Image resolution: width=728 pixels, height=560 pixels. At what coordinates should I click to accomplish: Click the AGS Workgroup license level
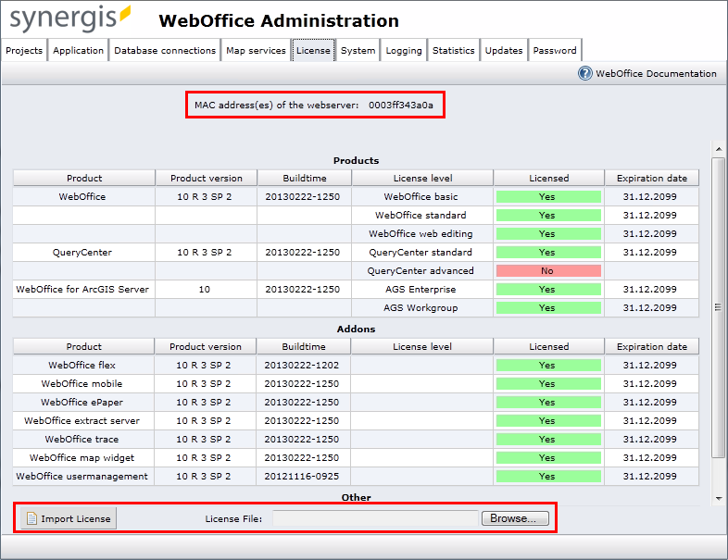(420, 308)
